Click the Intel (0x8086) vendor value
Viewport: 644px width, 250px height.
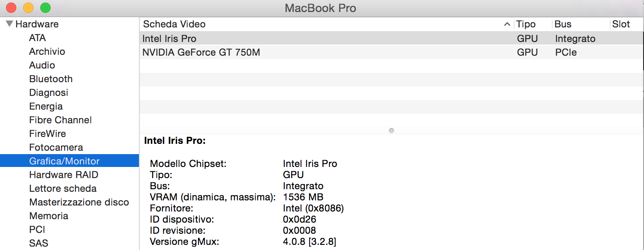click(313, 208)
